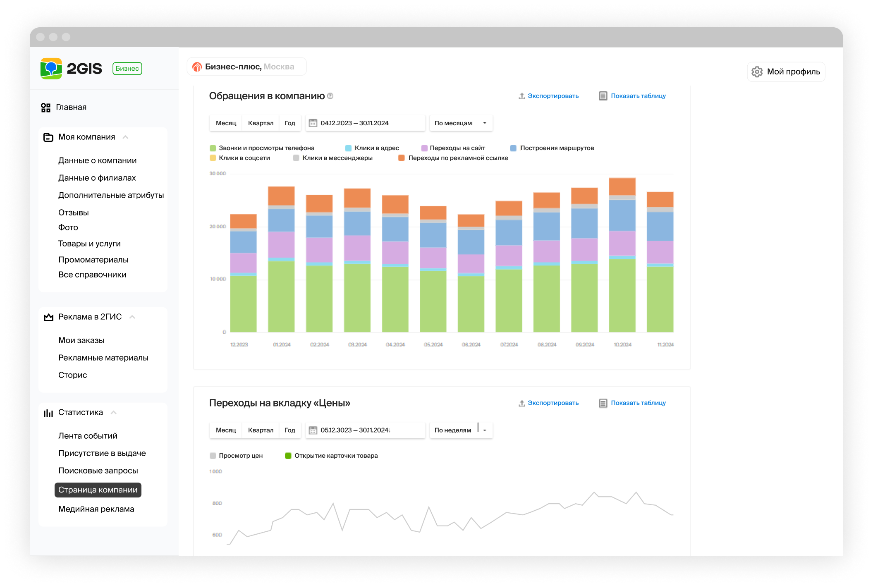Collapse the Реклама в 2ГИС section chevron
Viewport: 873px width, 588px height.
click(x=132, y=317)
